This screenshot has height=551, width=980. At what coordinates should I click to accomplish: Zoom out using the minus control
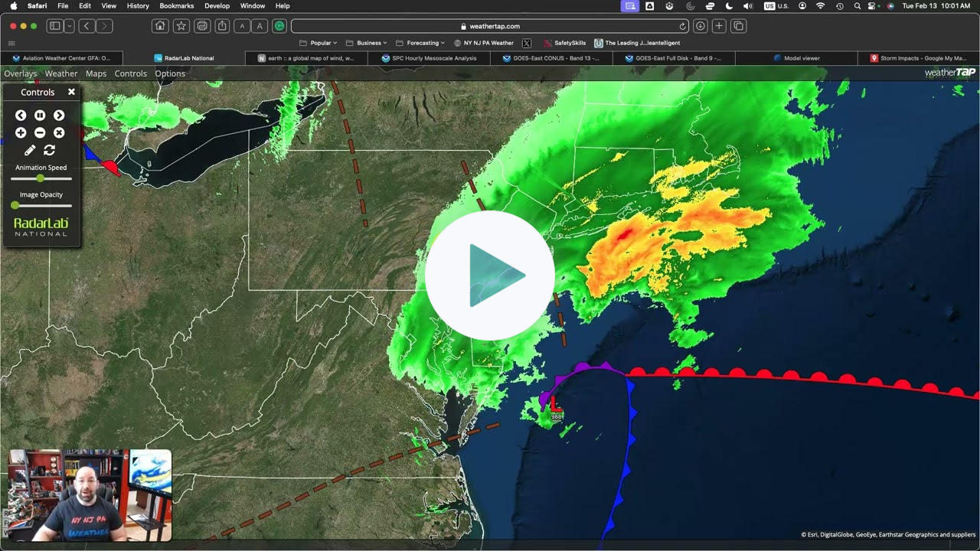pyautogui.click(x=40, y=133)
